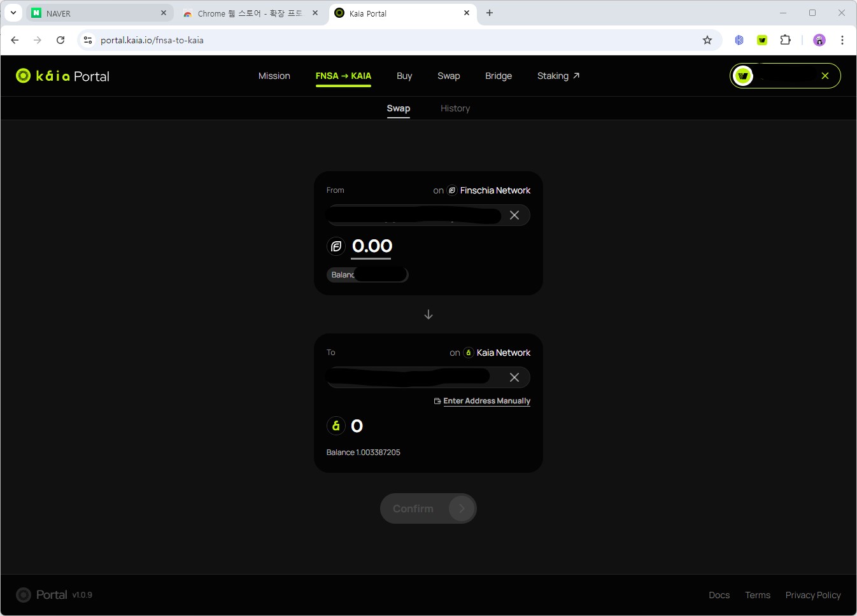Image resolution: width=857 pixels, height=616 pixels.
Task: Click the From address field
Action: [x=428, y=215]
